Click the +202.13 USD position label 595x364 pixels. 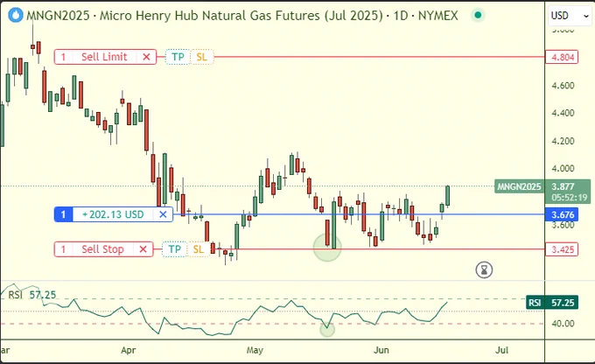[x=113, y=214]
